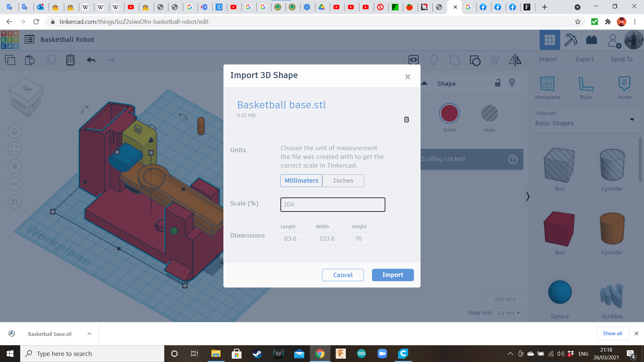This screenshot has width=644, height=362.
Task: Click the lock editing icon in Shape panel
Action: [x=498, y=83]
